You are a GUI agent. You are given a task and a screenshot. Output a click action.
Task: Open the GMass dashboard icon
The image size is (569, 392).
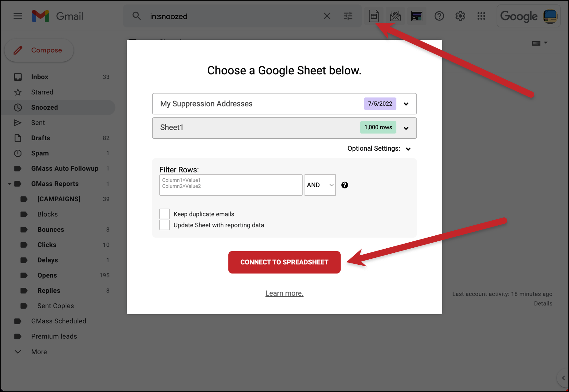coord(417,16)
